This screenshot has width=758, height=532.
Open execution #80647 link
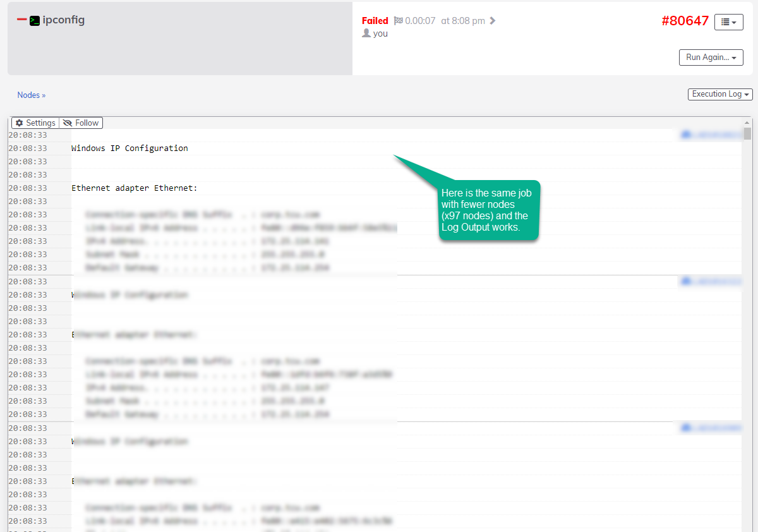[685, 21]
